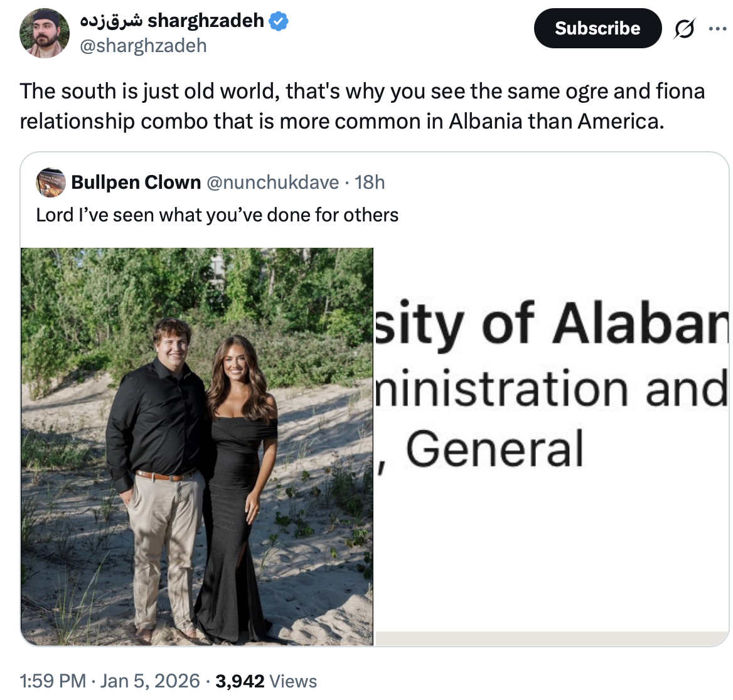
Task: Click Bullpen Clown's small profile avatar
Action: click(x=51, y=183)
